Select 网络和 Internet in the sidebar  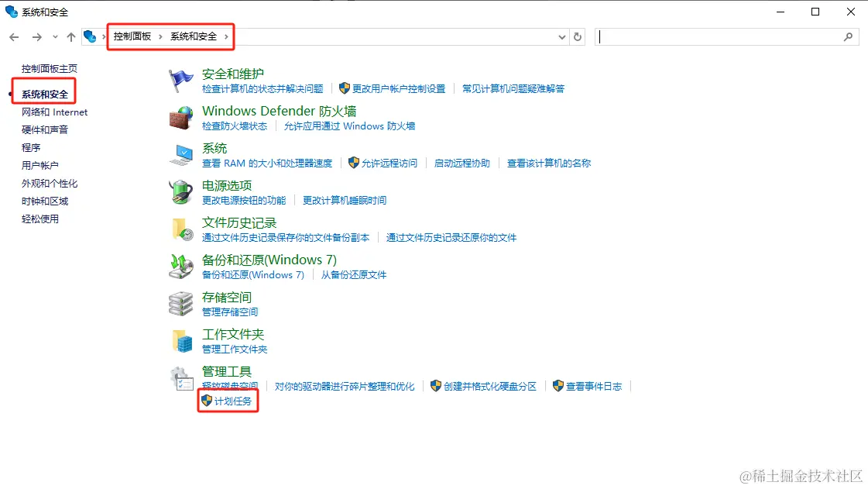(53, 112)
